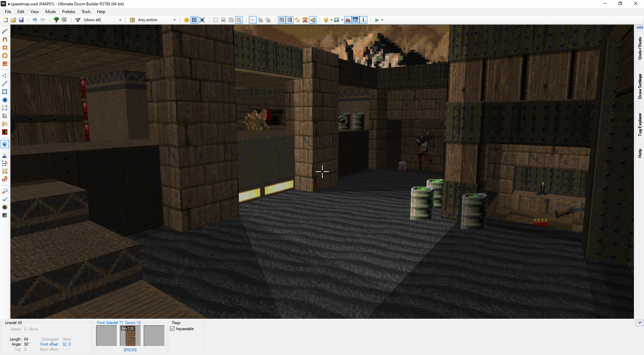644x355 pixels.
Task: Open the File menu
Action: tap(8, 11)
